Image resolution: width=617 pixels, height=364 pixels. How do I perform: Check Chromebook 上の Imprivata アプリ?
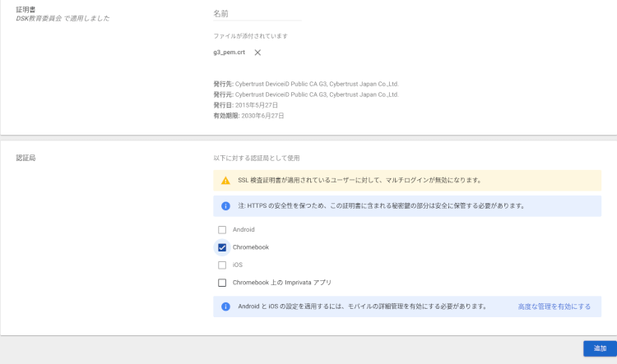pos(222,283)
